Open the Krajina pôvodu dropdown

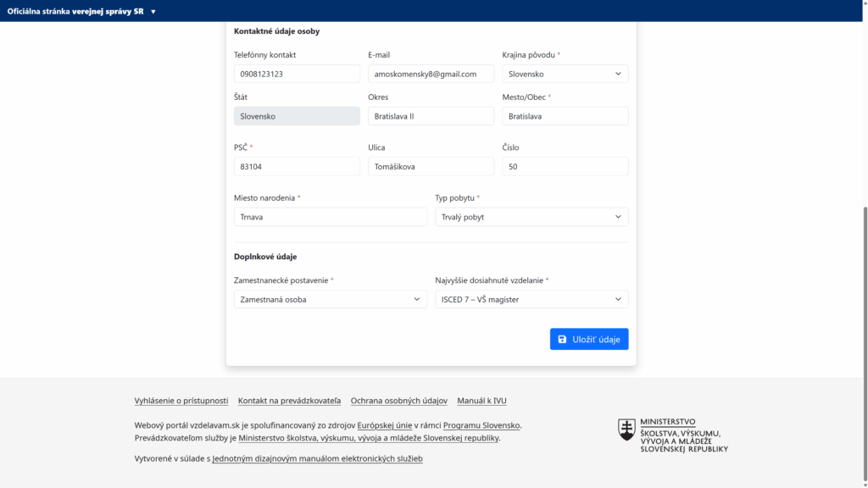tap(565, 73)
